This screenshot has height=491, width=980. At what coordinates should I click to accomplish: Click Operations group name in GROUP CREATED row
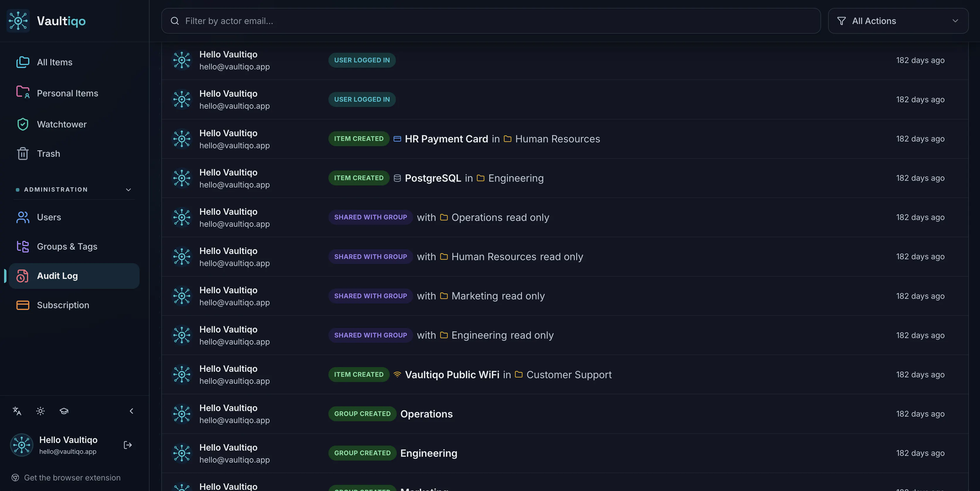coord(426,414)
